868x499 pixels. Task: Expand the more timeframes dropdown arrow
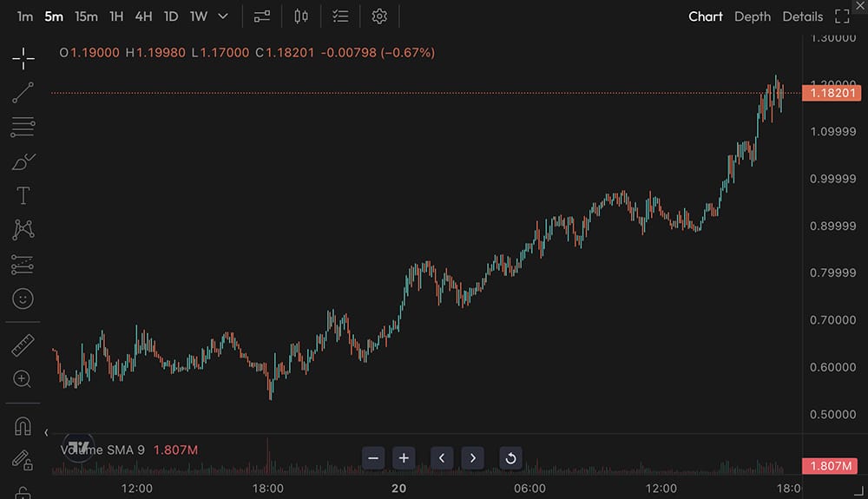223,16
